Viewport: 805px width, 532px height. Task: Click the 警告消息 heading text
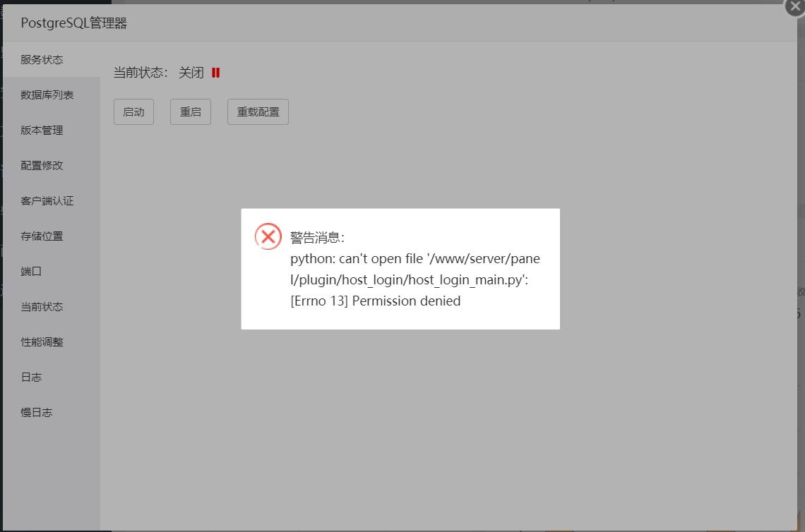point(317,238)
